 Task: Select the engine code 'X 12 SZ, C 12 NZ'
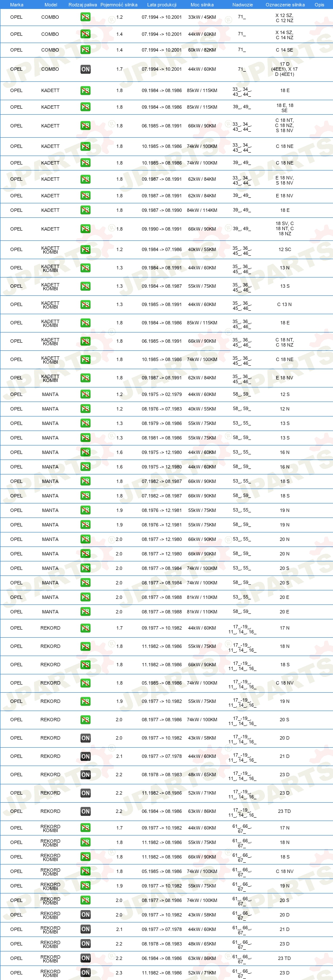click(284, 18)
